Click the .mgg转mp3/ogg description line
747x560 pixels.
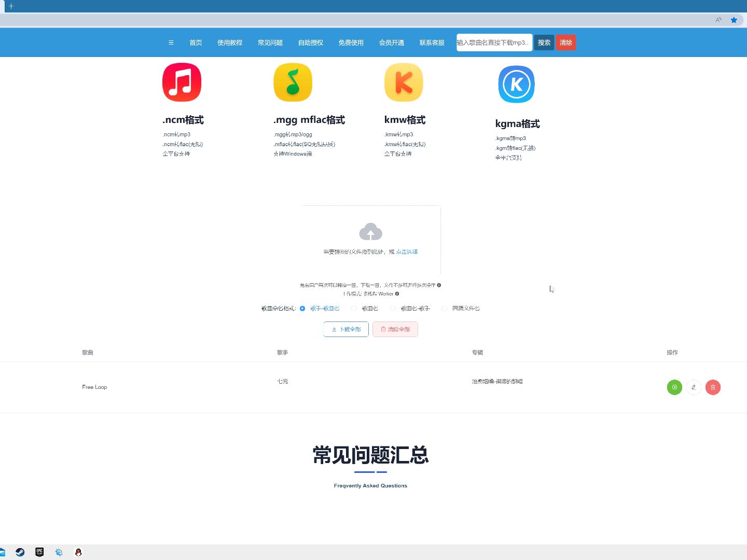click(x=293, y=135)
